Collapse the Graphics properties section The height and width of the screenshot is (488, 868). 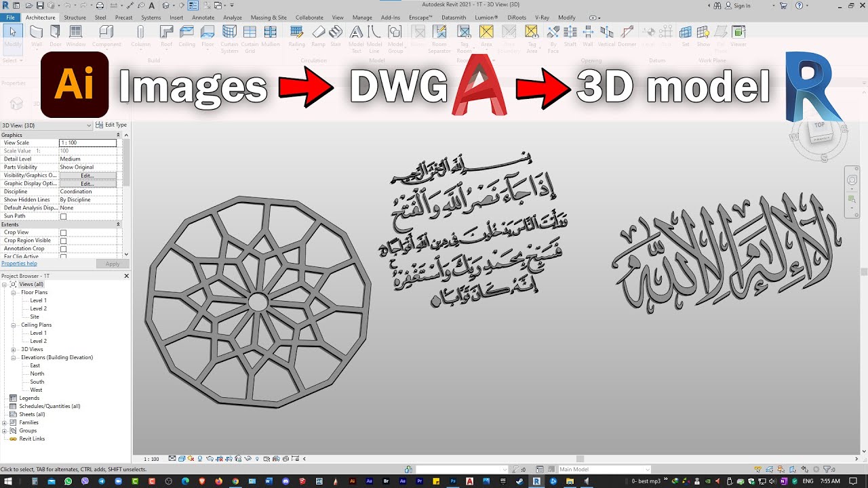tap(118, 135)
